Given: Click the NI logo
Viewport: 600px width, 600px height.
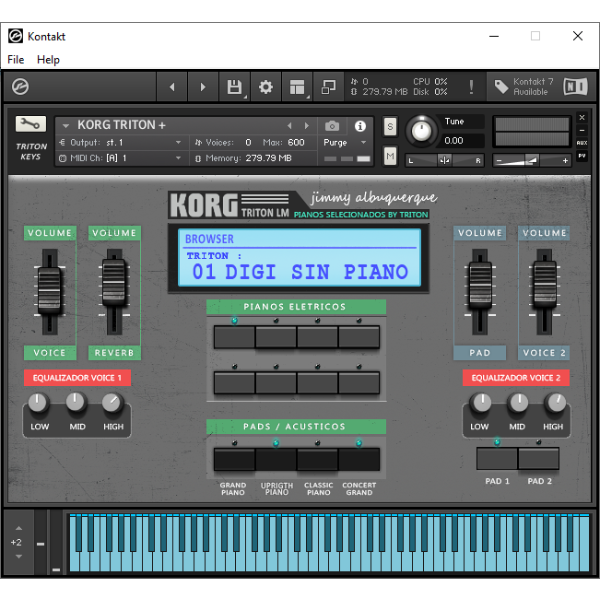Looking at the screenshot, I should (x=576, y=86).
